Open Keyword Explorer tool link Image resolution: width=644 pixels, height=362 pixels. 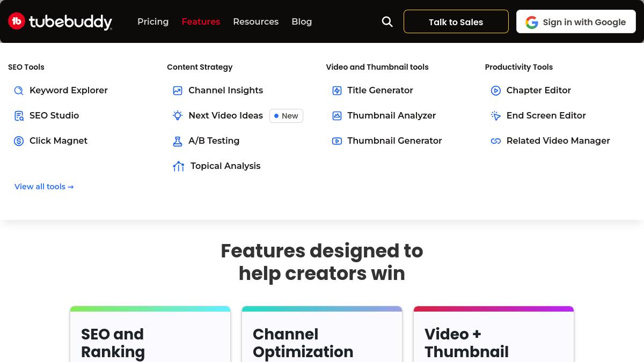[69, 90]
